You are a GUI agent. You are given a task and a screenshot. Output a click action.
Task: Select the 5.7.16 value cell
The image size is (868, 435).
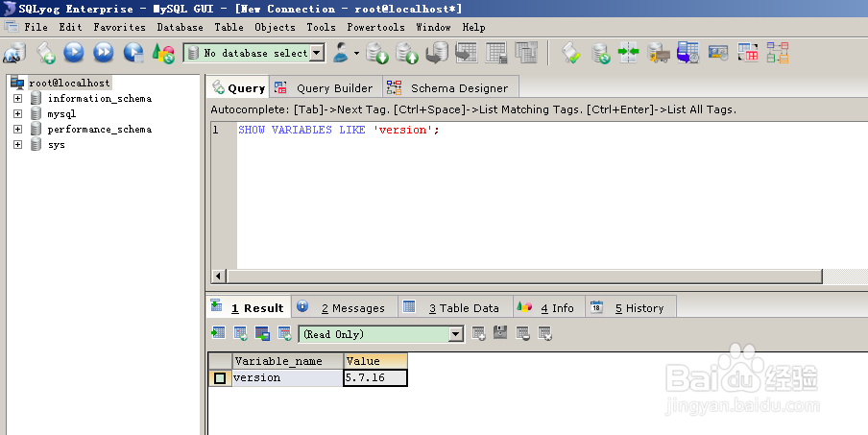point(375,377)
